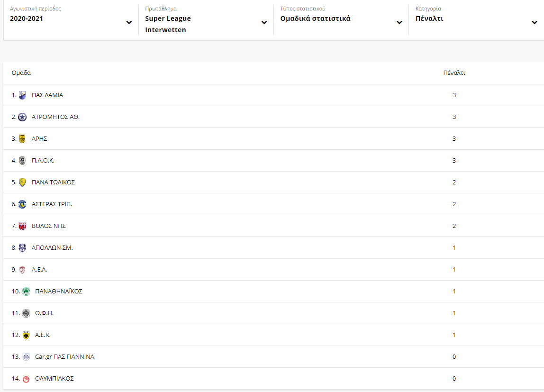Image resolution: width=544 pixels, height=392 pixels.
Task: Click rank number 1. beside ΠΑΣ ΛΑΜΙΑ
Action: tap(14, 95)
